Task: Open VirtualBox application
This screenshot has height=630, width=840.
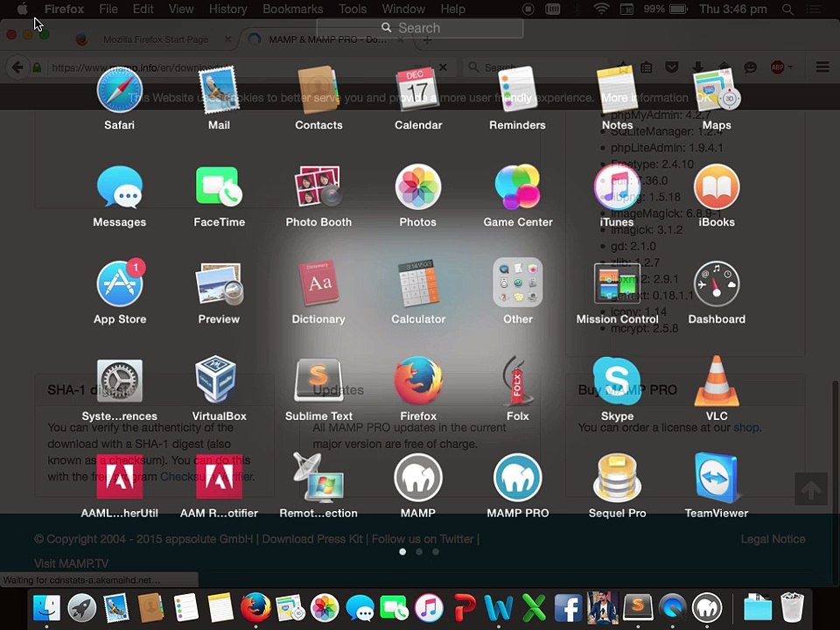Action: point(219,381)
